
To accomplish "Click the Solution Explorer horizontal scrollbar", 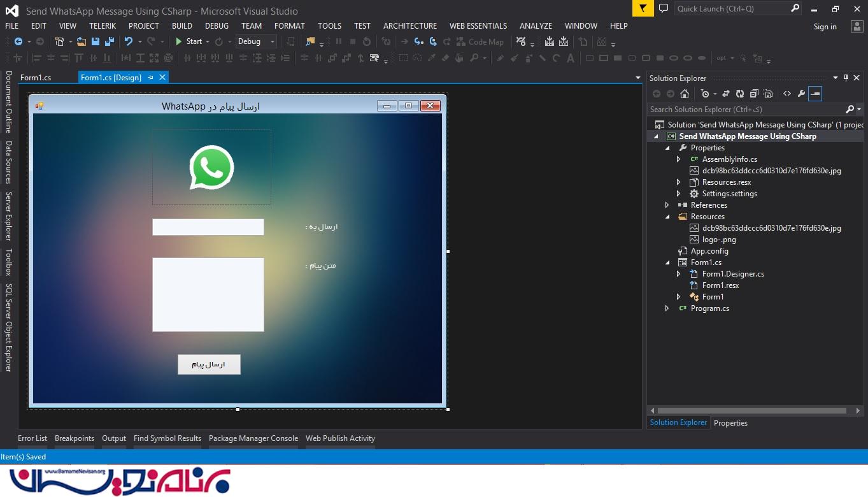I will point(751,411).
